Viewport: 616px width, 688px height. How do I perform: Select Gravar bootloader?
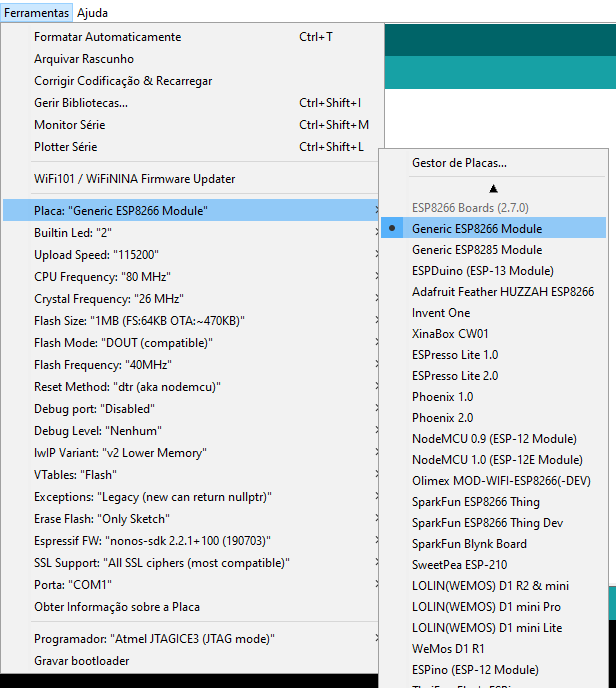pyautogui.click(x=191, y=660)
